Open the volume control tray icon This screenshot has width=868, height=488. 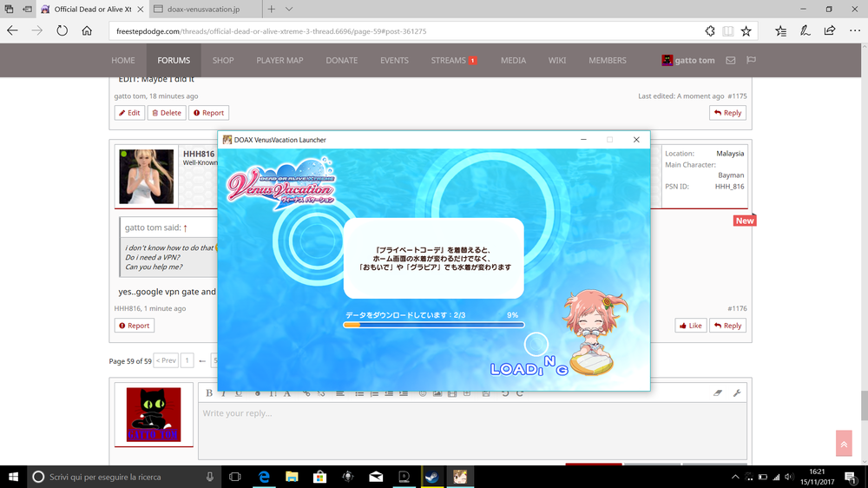(789, 477)
